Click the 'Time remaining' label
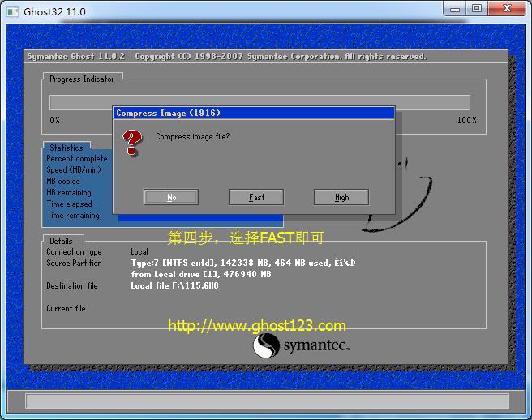This screenshot has height=420, width=532. click(73, 215)
